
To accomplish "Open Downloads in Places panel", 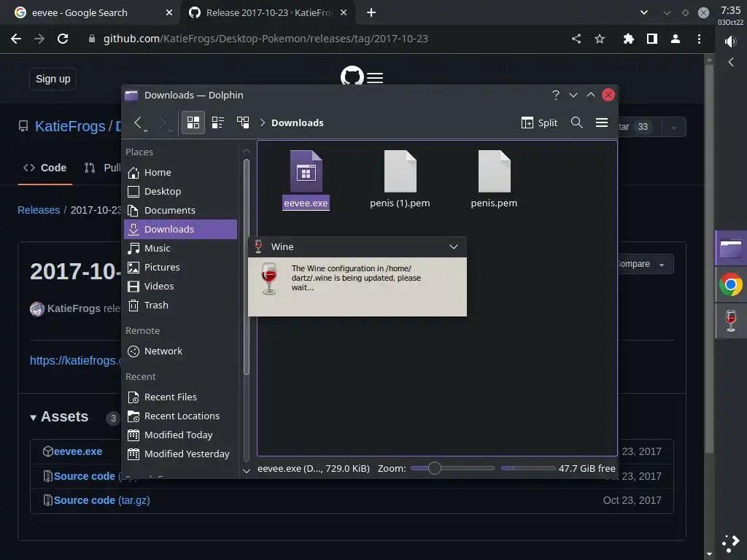I will click(x=181, y=230).
